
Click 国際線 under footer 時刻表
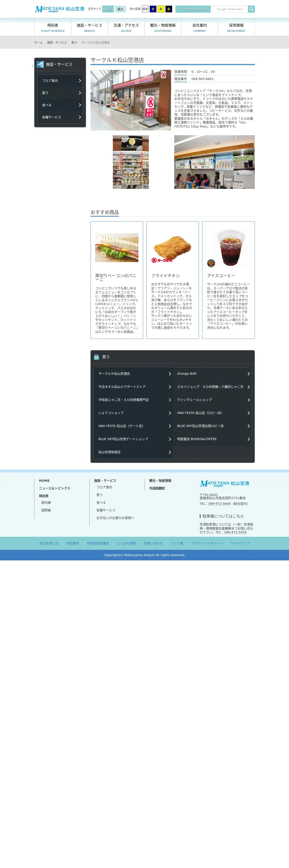46,510
